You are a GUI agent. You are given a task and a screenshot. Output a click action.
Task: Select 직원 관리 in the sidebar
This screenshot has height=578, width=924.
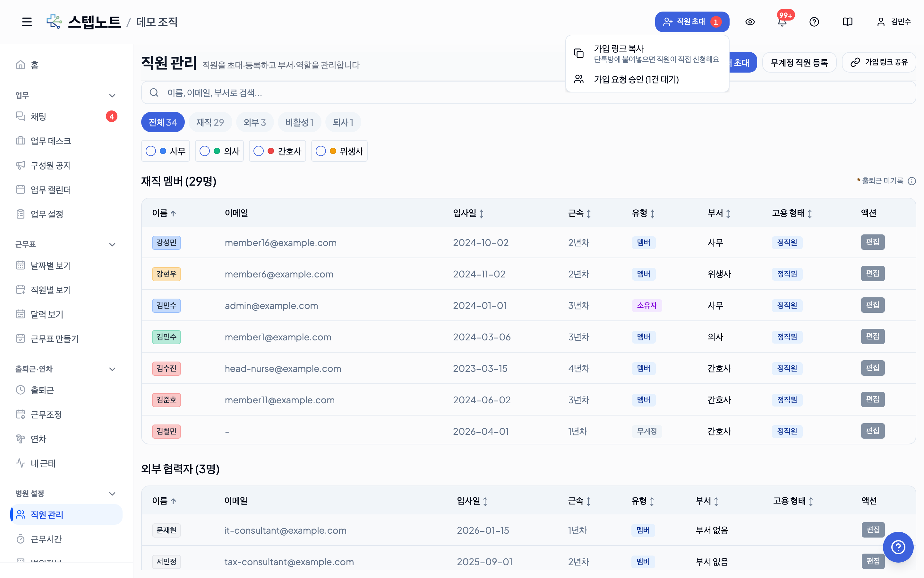click(x=66, y=514)
